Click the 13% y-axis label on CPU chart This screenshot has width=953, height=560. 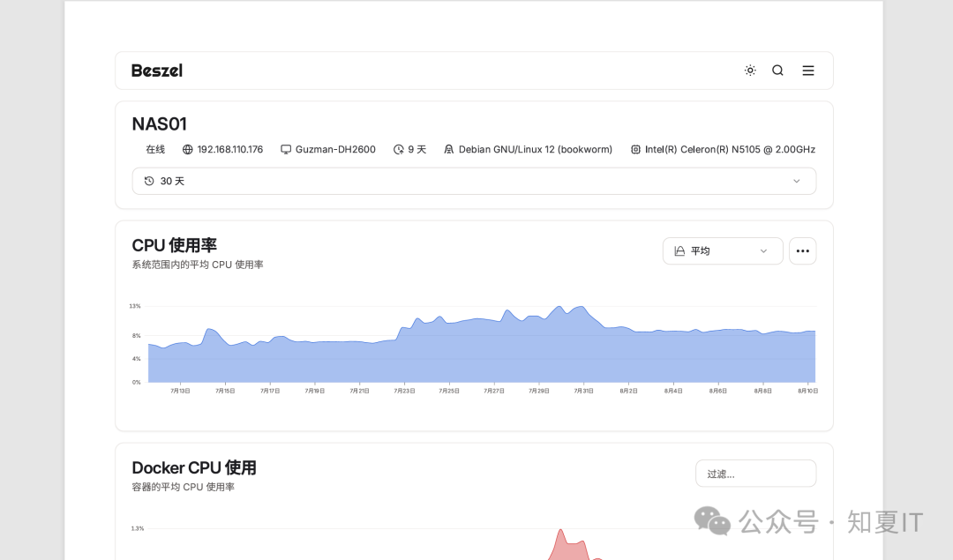tap(135, 306)
